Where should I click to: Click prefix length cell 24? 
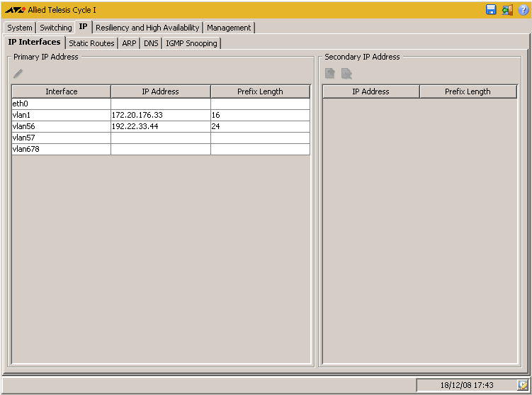pos(260,126)
